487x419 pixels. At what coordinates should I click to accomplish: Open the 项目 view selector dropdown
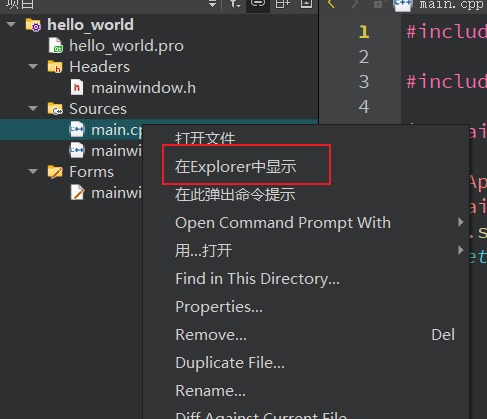click(212, 4)
